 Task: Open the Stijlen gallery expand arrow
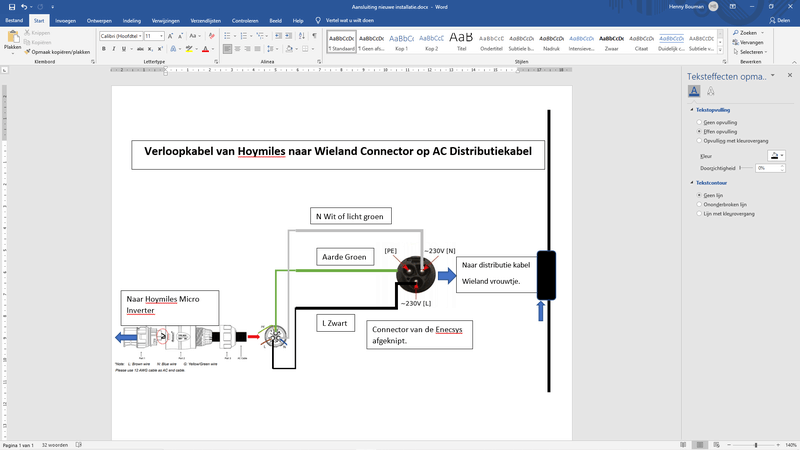coord(720,50)
